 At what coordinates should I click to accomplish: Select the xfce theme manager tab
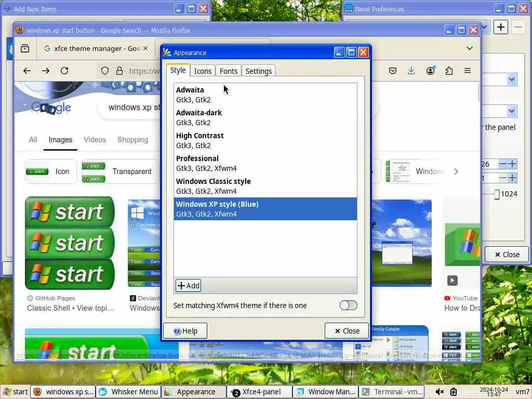(96, 48)
